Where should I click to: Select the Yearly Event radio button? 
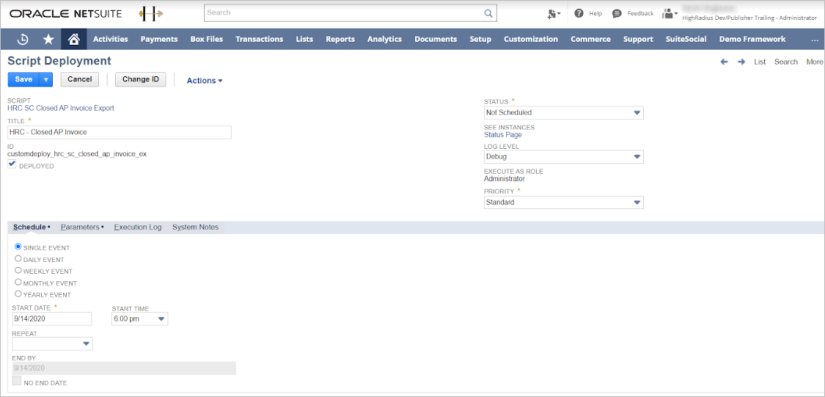18,294
